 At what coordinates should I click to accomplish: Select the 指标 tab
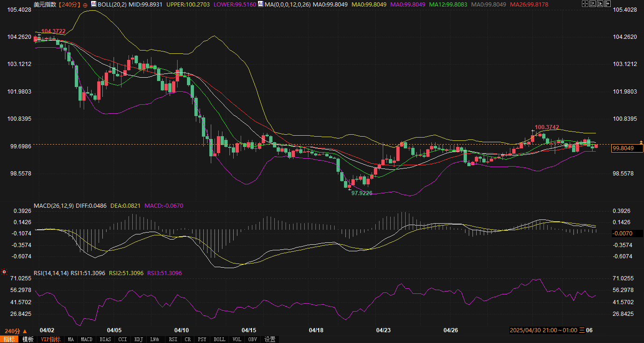coord(9,339)
